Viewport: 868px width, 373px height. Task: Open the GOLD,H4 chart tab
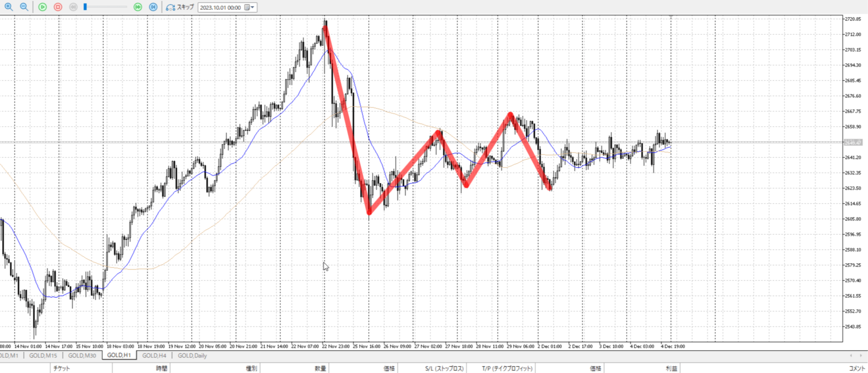click(154, 356)
